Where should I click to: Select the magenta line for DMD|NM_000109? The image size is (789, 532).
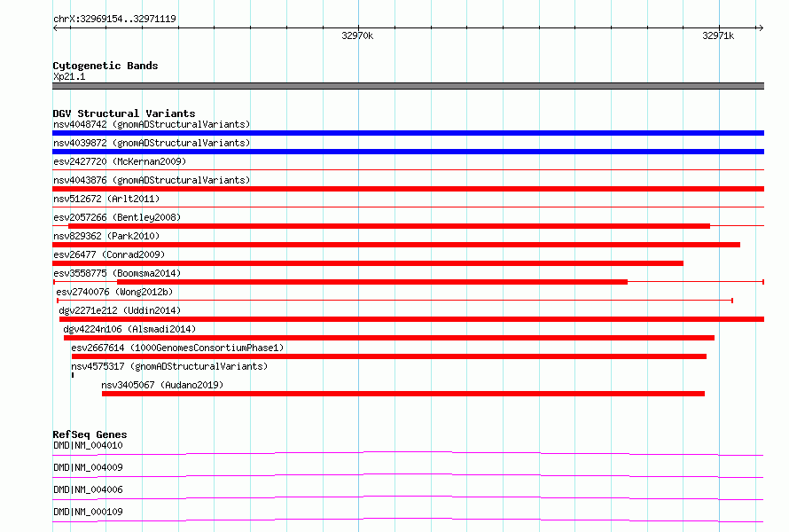click(x=408, y=520)
